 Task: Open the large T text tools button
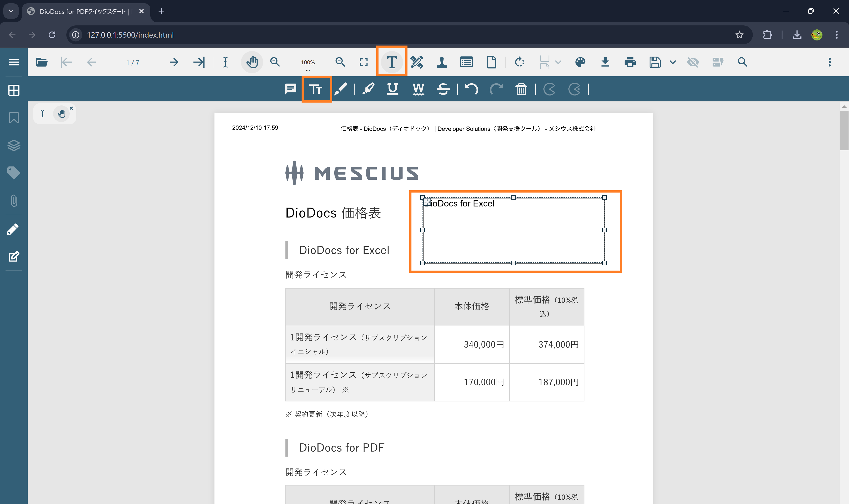[392, 62]
